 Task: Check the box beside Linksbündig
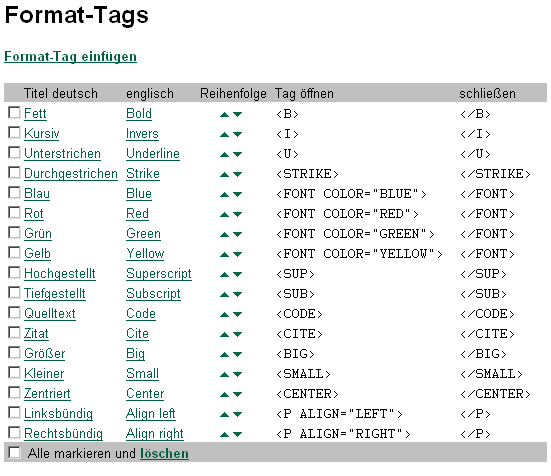(x=14, y=413)
